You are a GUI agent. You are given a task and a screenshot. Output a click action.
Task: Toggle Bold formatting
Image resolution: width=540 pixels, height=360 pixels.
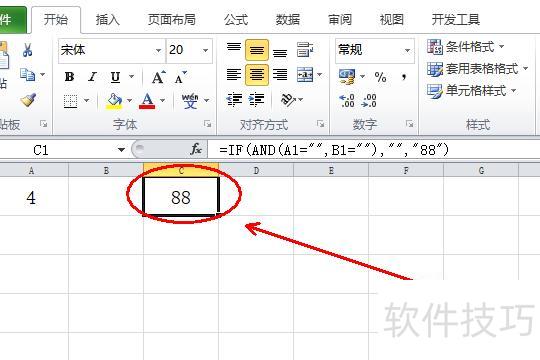tap(69, 76)
